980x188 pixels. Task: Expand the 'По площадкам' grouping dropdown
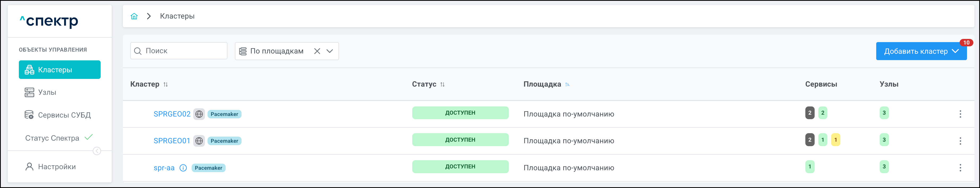(x=330, y=51)
